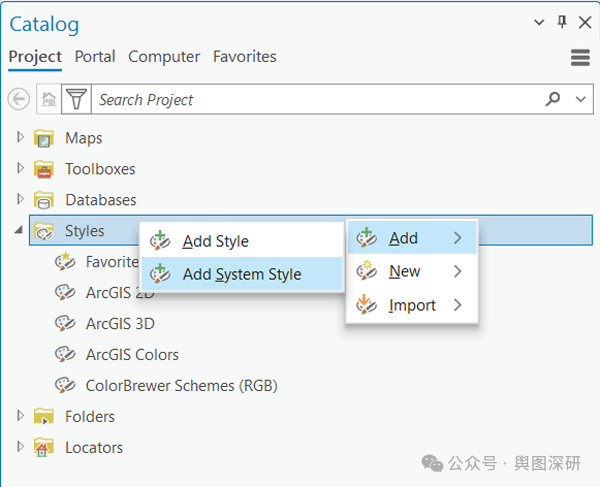This screenshot has width=600, height=487.
Task: Select the Toolboxes label
Action: (100, 169)
